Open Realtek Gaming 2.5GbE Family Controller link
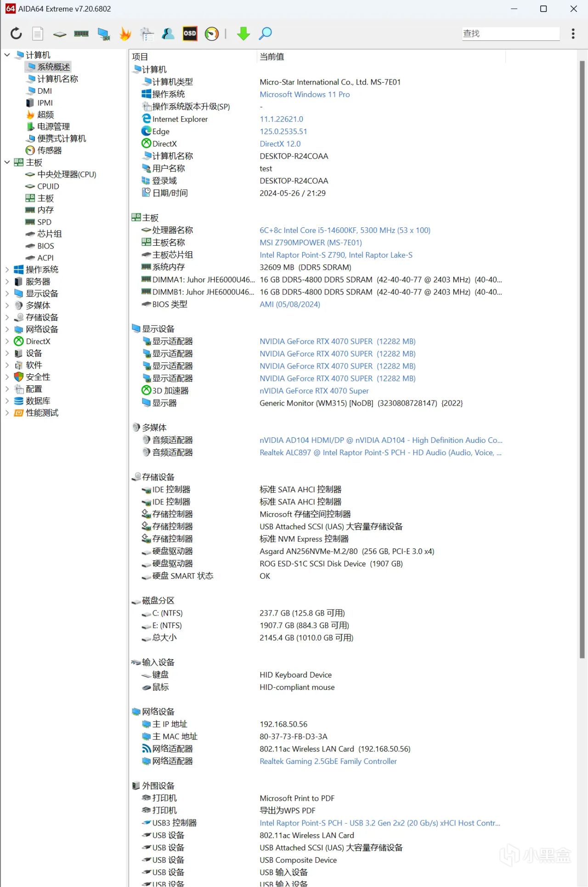Image resolution: width=588 pixels, height=887 pixels. [328, 761]
